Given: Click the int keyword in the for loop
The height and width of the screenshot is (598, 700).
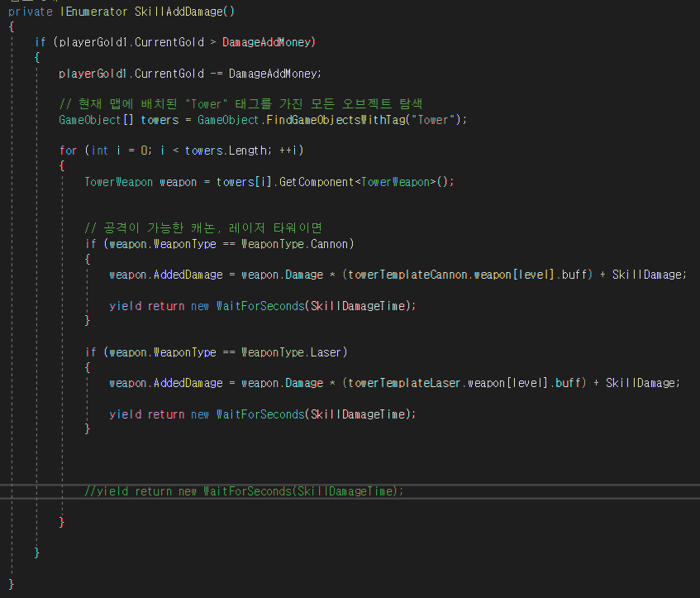Looking at the screenshot, I should 99,150.
